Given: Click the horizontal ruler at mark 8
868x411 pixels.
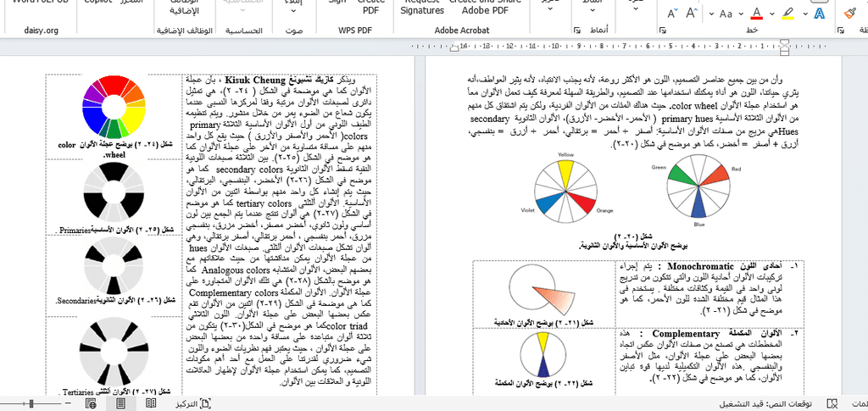Looking at the screenshot, I should point(603,47).
